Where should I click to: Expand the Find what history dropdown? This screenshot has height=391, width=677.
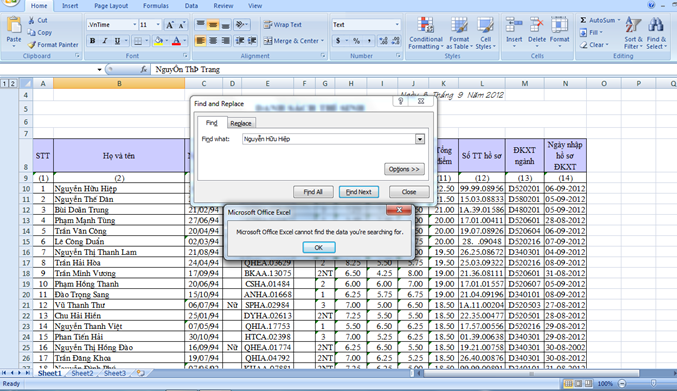(x=420, y=139)
